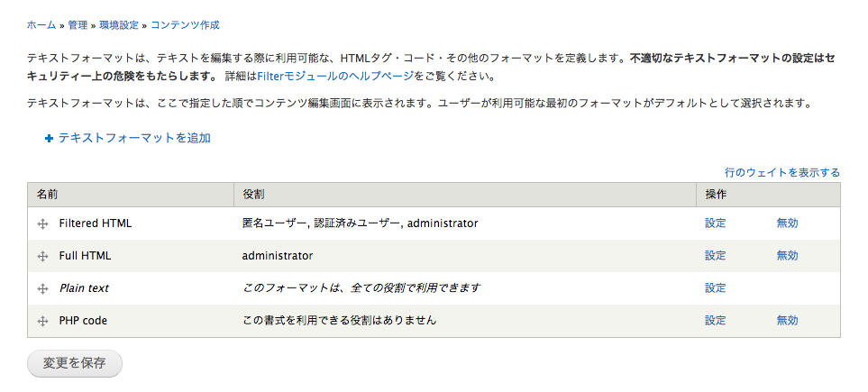Click drag handle icon for PHP code row
The height and width of the screenshot is (392, 868).
[x=42, y=321]
